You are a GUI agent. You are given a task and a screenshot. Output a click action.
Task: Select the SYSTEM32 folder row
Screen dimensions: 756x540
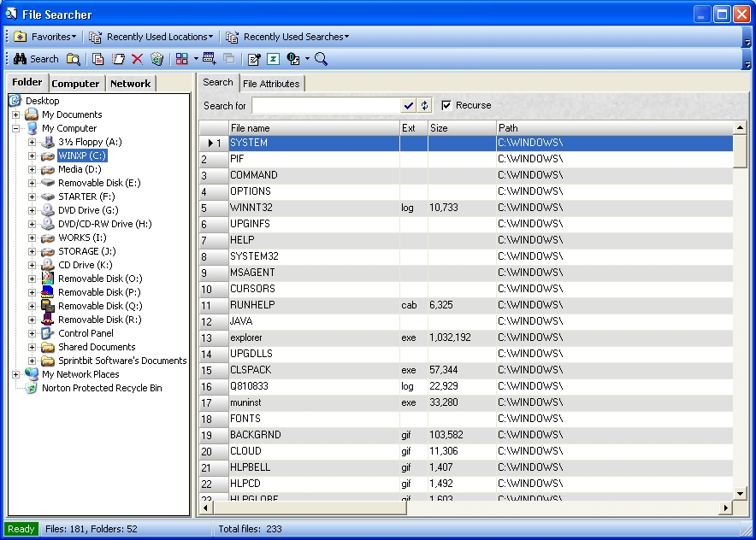[x=466, y=256]
